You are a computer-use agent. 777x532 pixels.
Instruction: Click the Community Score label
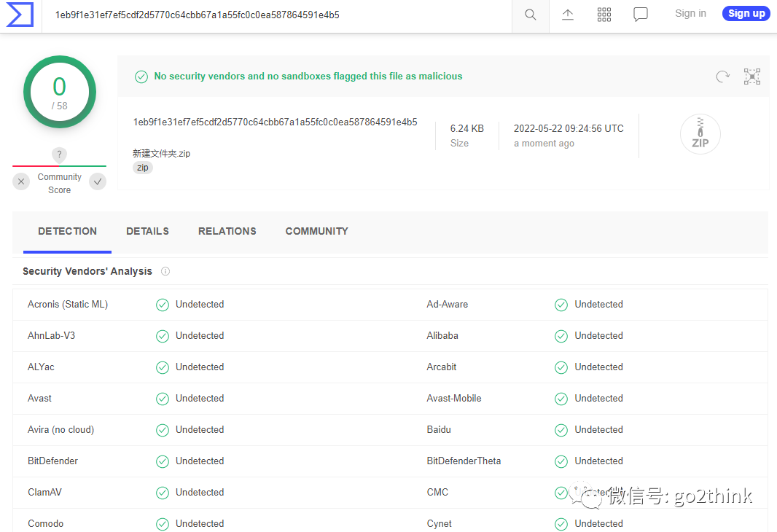[x=60, y=183]
